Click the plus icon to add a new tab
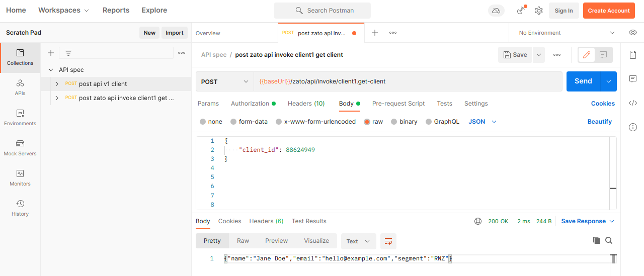This screenshot has width=644, height=276. click(x=375, y=33)
